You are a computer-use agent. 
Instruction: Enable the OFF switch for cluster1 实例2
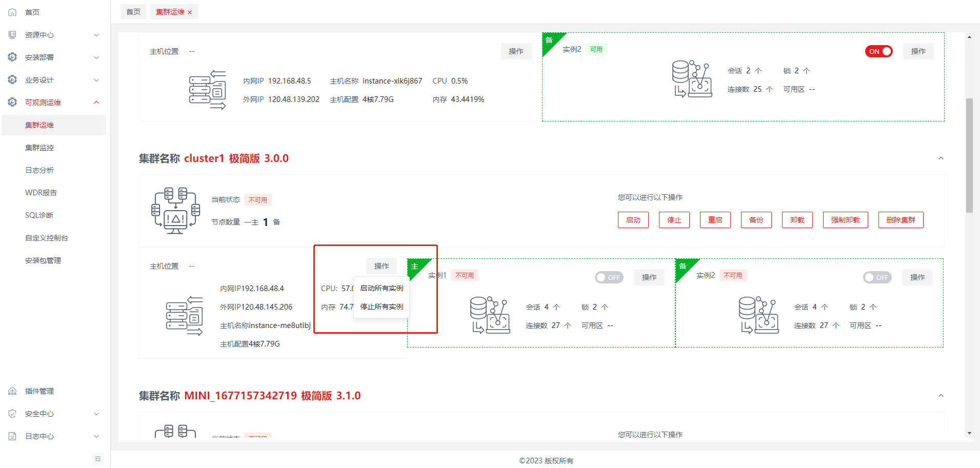click(x=877, y=277)
